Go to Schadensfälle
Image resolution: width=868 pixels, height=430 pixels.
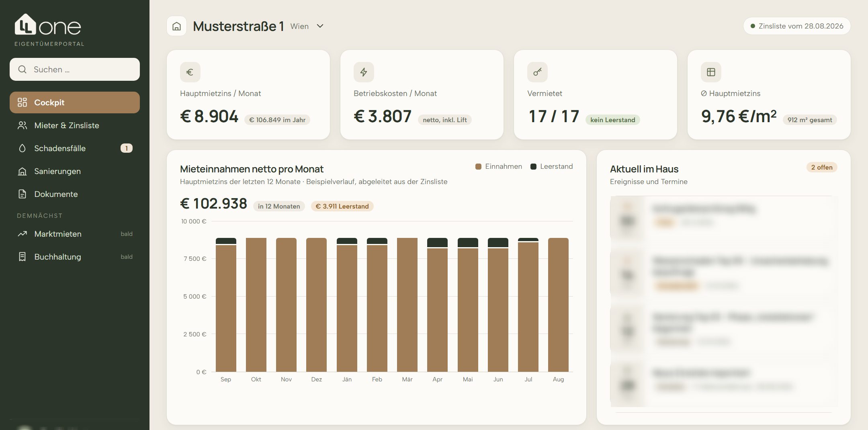pos(75,148)
